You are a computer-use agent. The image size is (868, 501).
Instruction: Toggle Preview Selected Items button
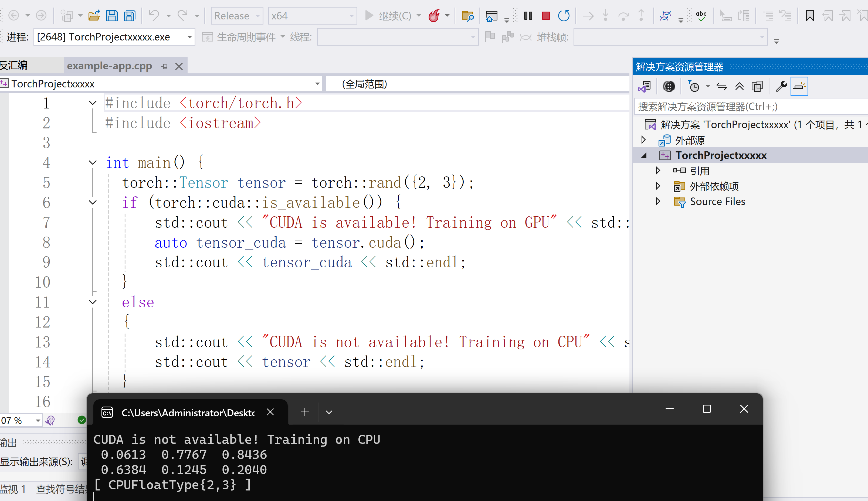[x=799, y=86]
